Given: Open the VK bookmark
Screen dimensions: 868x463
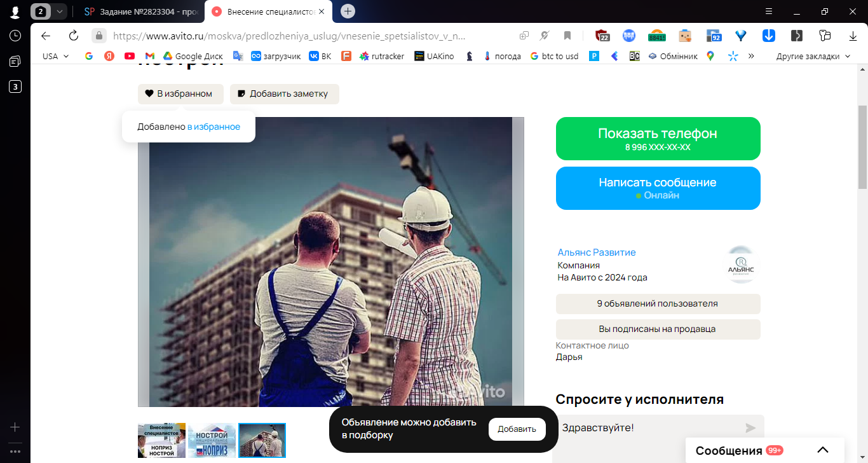Looking at the screenshot, I should (x=320, y=56).
